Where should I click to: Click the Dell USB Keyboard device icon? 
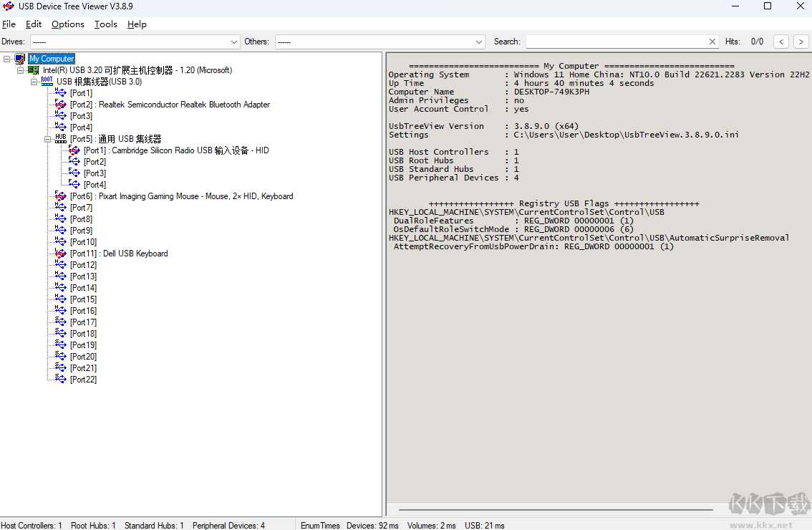point(60,253)
